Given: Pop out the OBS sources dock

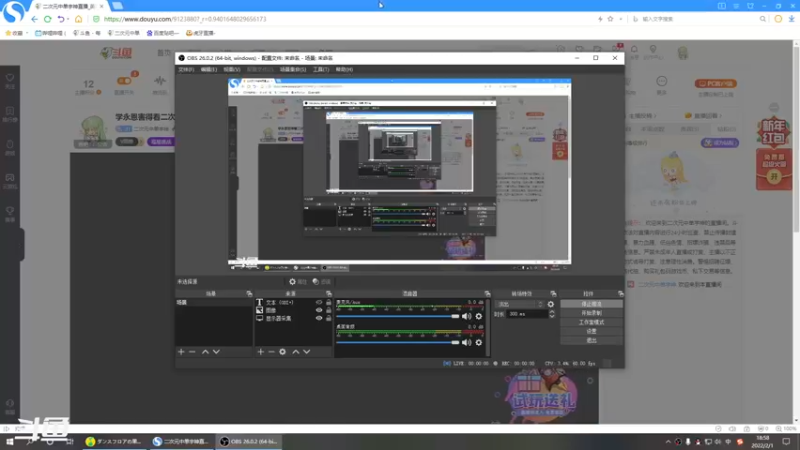Looking at the screenshot, I should click(x=329, y=293).
